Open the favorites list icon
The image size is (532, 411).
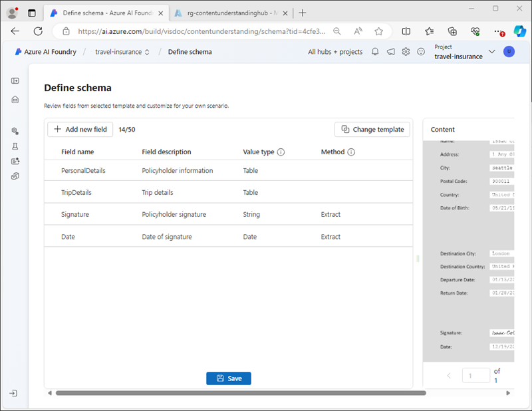[429, 31]
